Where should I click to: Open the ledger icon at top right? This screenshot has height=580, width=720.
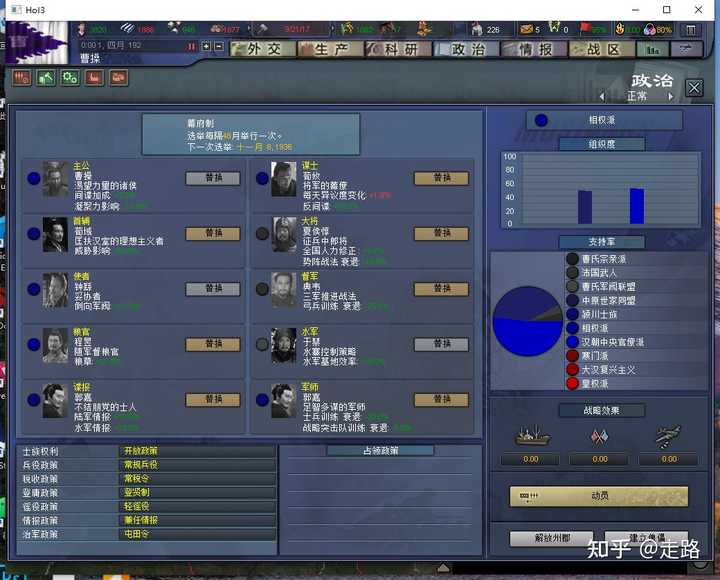click(691, 30)
